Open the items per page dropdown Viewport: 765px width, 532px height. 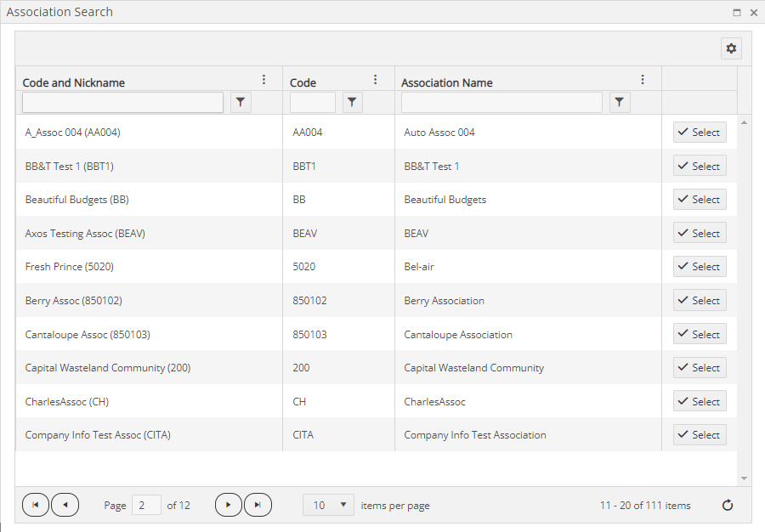pos(328,505)
